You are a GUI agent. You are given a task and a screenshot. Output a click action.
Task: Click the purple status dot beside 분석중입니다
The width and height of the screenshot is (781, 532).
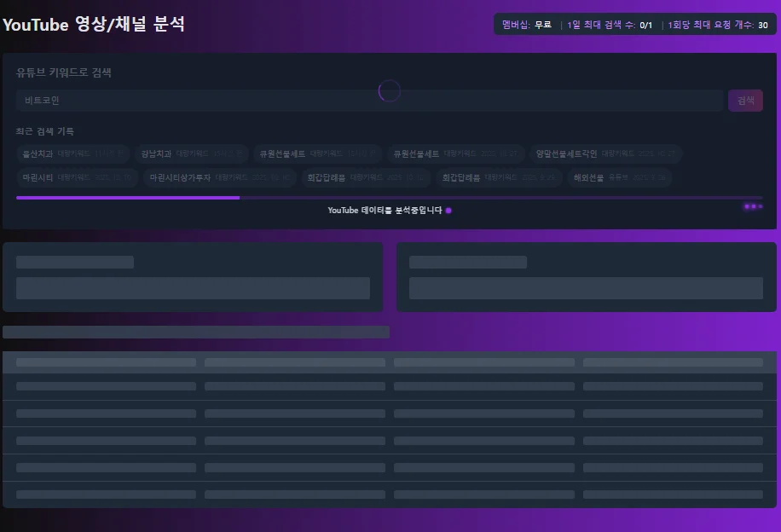point(448,210)
